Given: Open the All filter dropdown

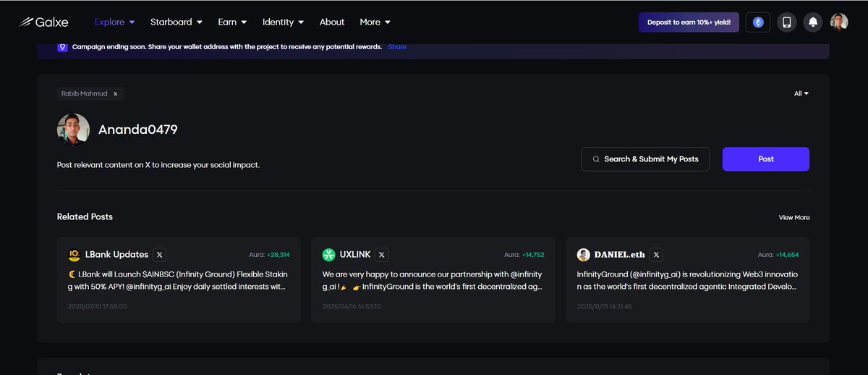Looking at the screenshot, I should pos(801,93).
